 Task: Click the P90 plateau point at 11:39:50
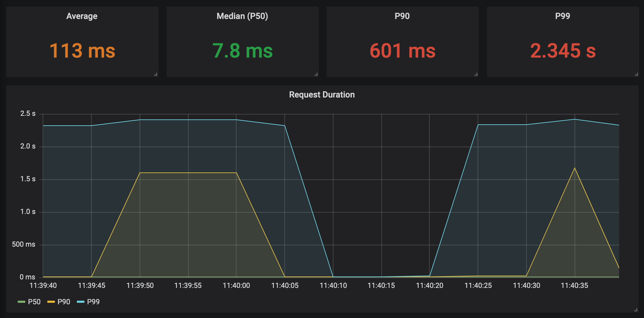tap(140, 173)
